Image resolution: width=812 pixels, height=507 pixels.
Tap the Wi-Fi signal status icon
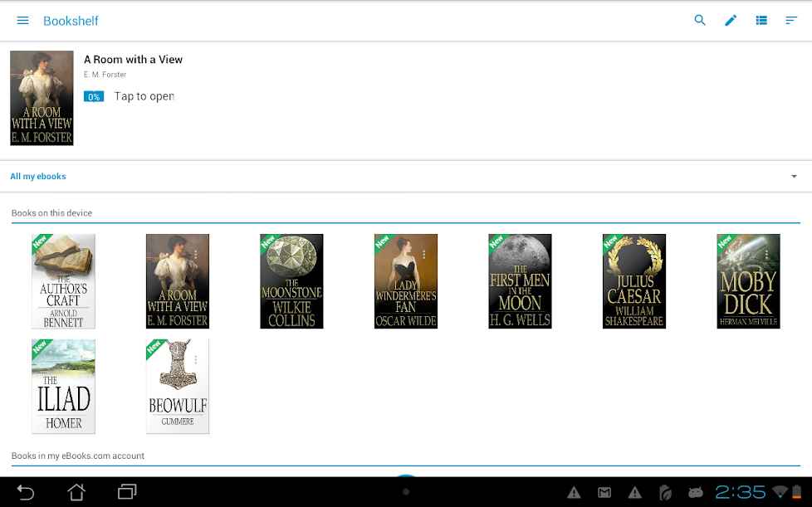[780, 492]
